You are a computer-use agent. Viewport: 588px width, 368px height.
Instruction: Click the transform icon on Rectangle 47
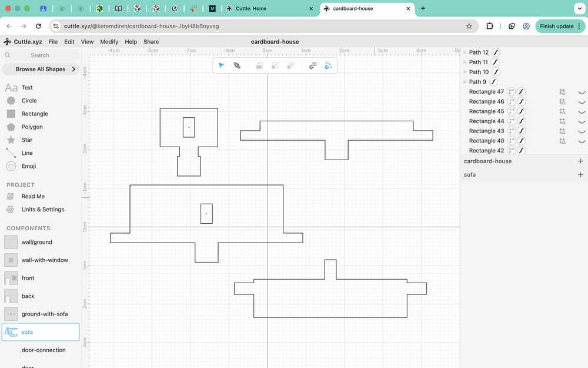tap(511, 92)
